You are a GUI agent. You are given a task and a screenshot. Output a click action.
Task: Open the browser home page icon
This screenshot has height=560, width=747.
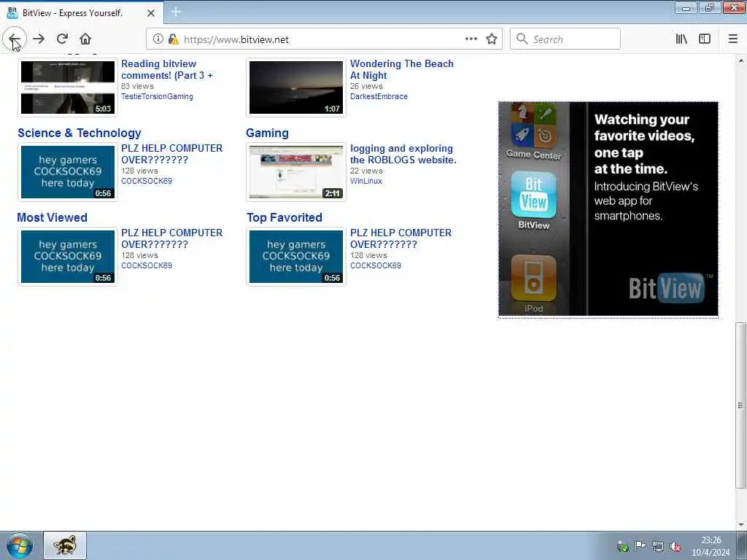coord(85,39)
